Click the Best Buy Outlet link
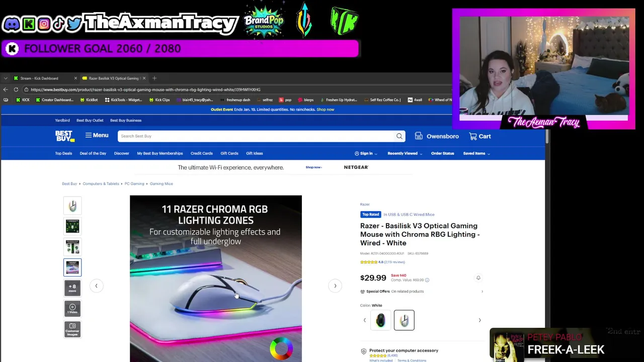Image resolution: width=644 pixels, height=362 pixels. [90, 120]
